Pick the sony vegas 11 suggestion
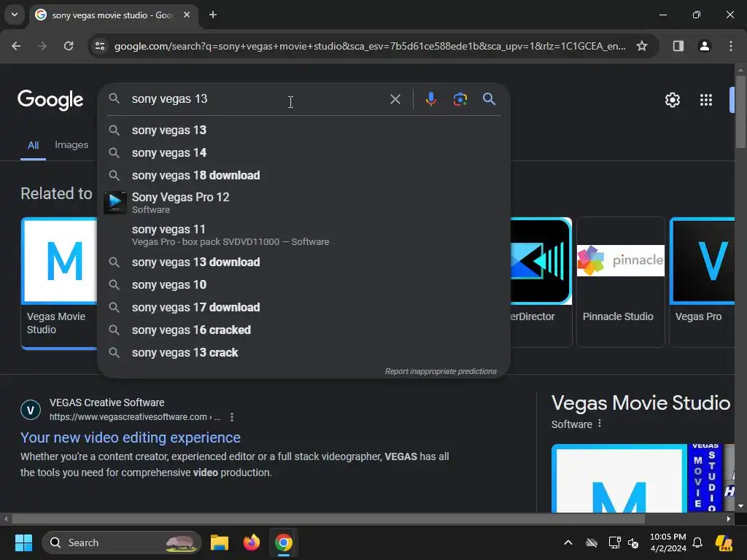 coord(304,235)
